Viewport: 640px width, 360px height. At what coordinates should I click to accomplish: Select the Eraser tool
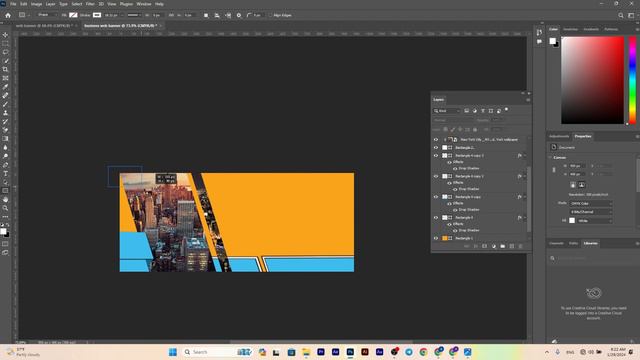pos(5,130)
